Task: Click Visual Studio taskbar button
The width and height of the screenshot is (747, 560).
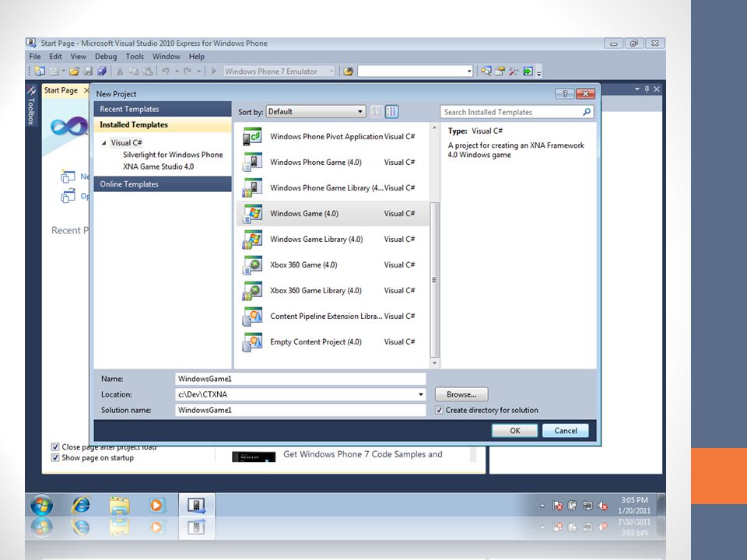Action: coord(196,506)
